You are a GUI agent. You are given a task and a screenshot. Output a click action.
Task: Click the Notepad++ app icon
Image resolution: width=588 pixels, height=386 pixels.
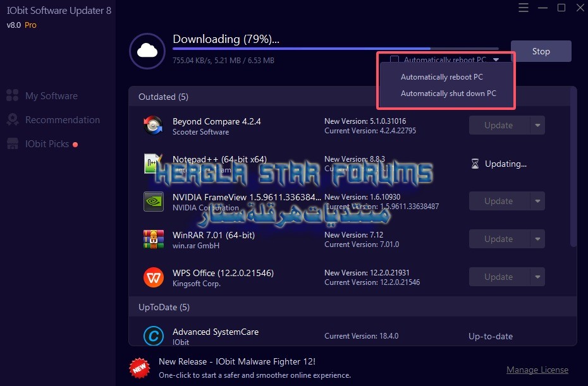(x=153, y=164)
